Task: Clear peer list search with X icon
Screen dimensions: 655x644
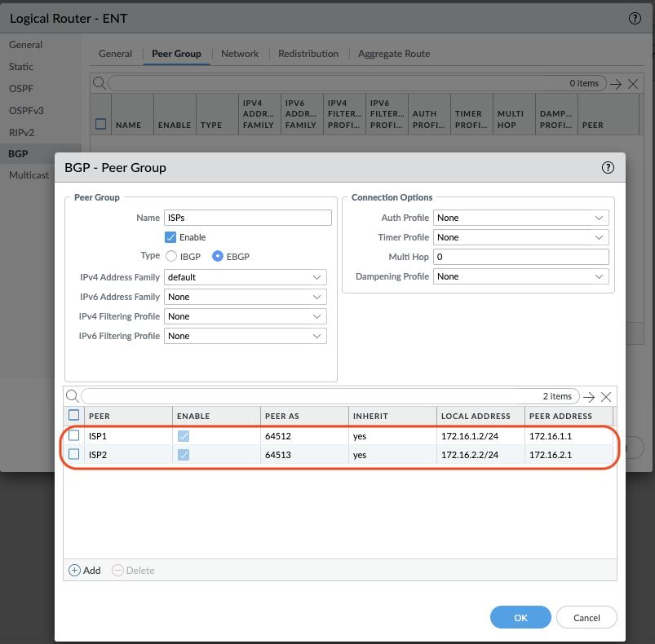Action: (x=606, y=396)
